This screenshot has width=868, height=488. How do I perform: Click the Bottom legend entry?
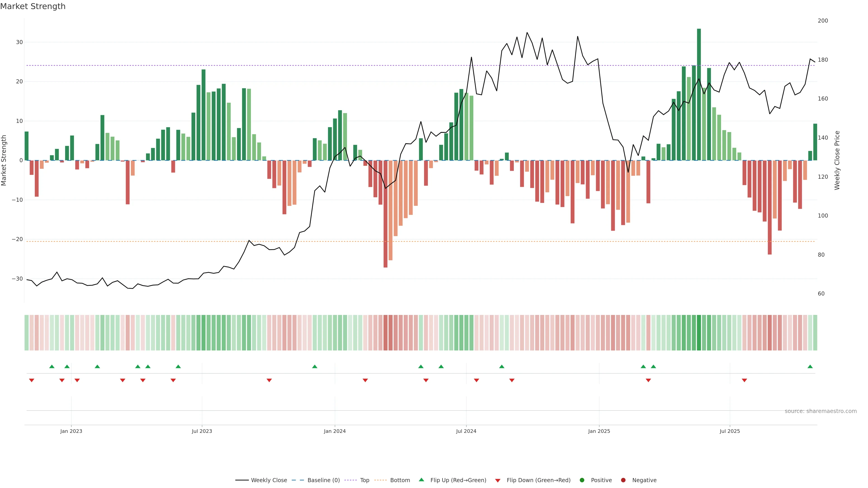400,480
